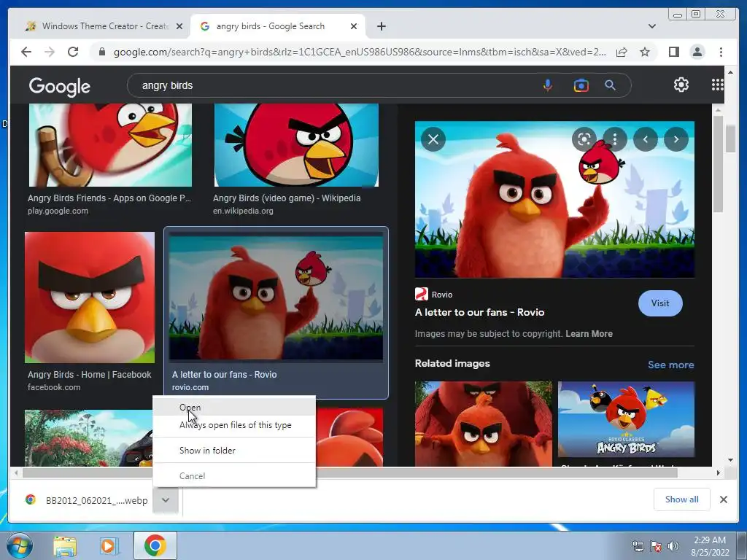Bookmark this page with the star icon
747x560 pixels.
tap(645, 52)
